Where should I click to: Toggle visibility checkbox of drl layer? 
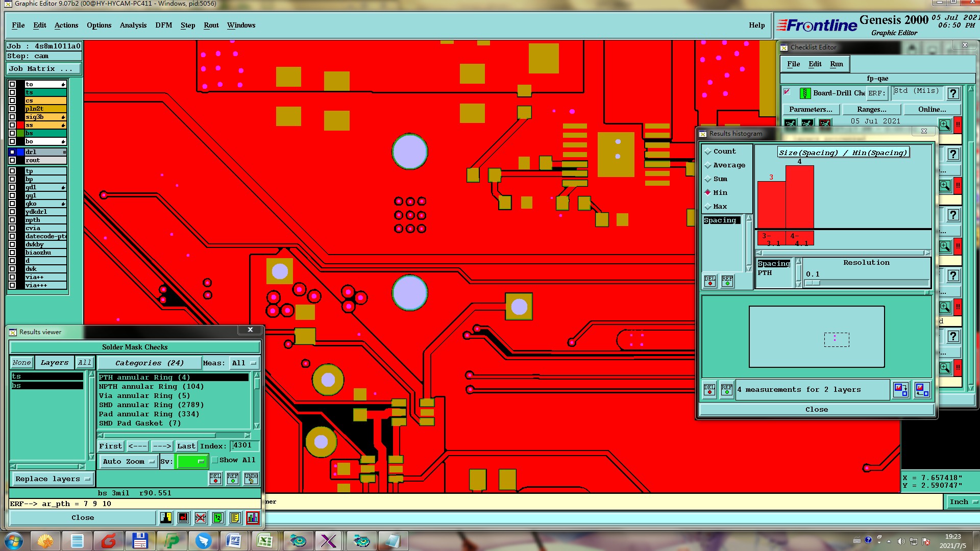point(12,152)
